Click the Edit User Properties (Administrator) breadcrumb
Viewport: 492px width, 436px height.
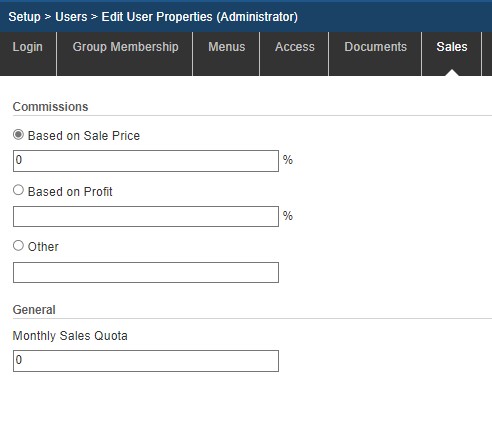coord(200,17)
